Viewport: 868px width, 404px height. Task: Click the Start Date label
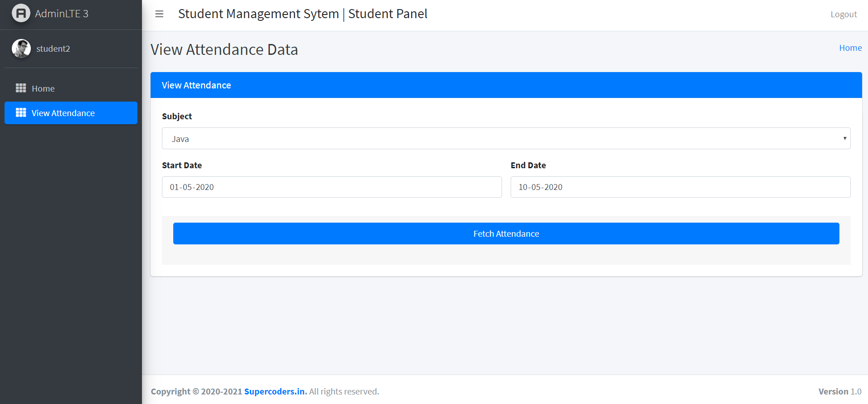pos(182,165)
